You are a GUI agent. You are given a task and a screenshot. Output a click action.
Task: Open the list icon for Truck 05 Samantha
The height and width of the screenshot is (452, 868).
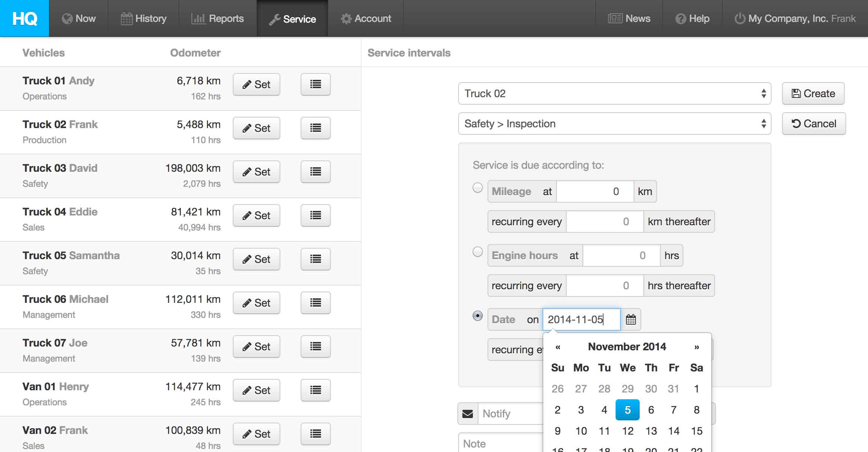click(315, 259)
